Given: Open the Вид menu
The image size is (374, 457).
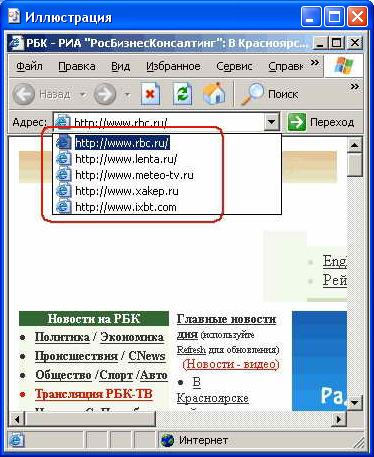Looking at the screenshot, I should [x=120, y=66].
